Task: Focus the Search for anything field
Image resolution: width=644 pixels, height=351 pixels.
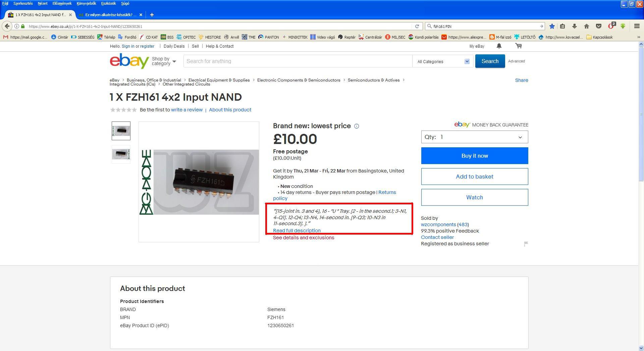Action: pos(298,61)
